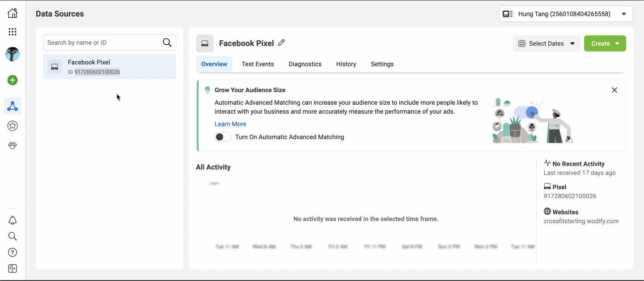Turn on Automatic Advanced Matching toggle
This screenshot has width=644, height=281.
click(223, 137)
